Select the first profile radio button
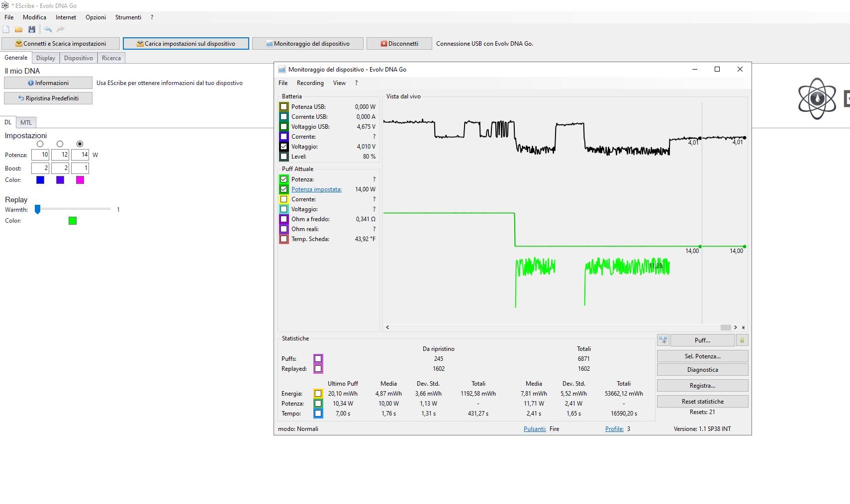 (40, 144)
